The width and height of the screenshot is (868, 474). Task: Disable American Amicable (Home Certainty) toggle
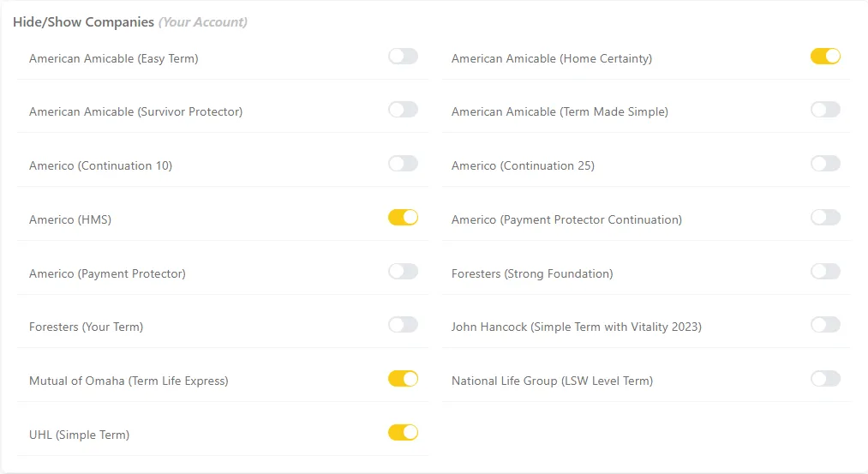(825, 57)
